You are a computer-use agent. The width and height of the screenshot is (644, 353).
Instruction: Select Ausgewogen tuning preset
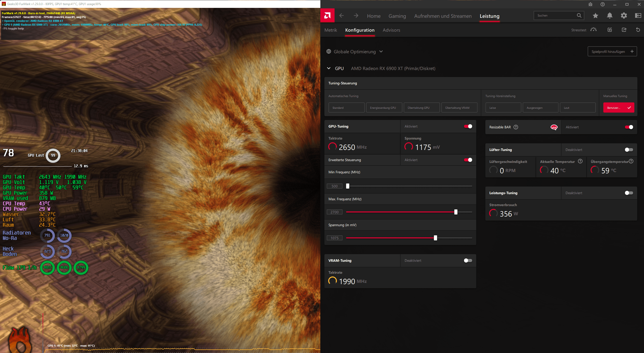click(x=540, y=108)
